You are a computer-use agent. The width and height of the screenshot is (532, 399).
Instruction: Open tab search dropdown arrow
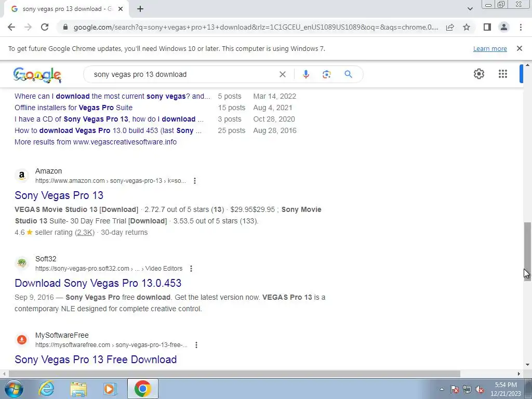pos(470,9)
